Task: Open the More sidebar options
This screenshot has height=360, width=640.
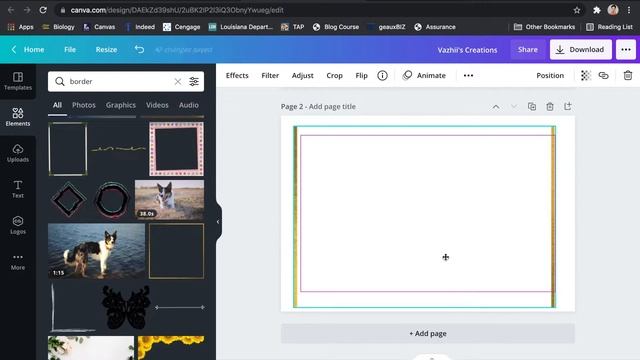Action: 18,261
